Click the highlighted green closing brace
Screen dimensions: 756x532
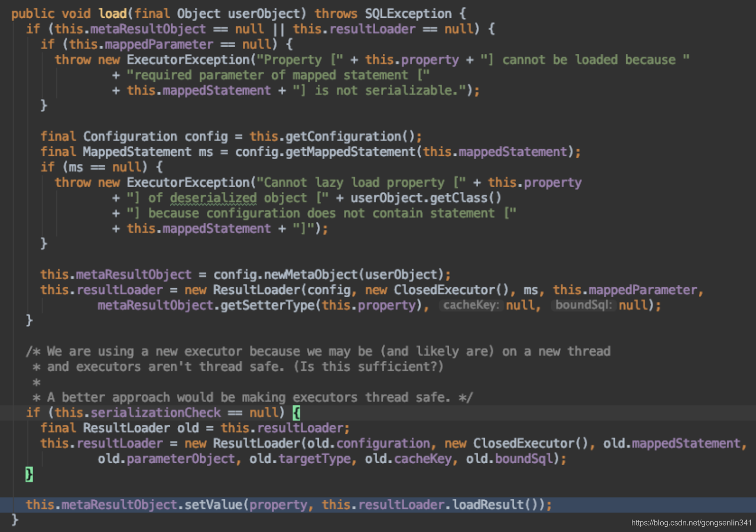pos(29,474)
